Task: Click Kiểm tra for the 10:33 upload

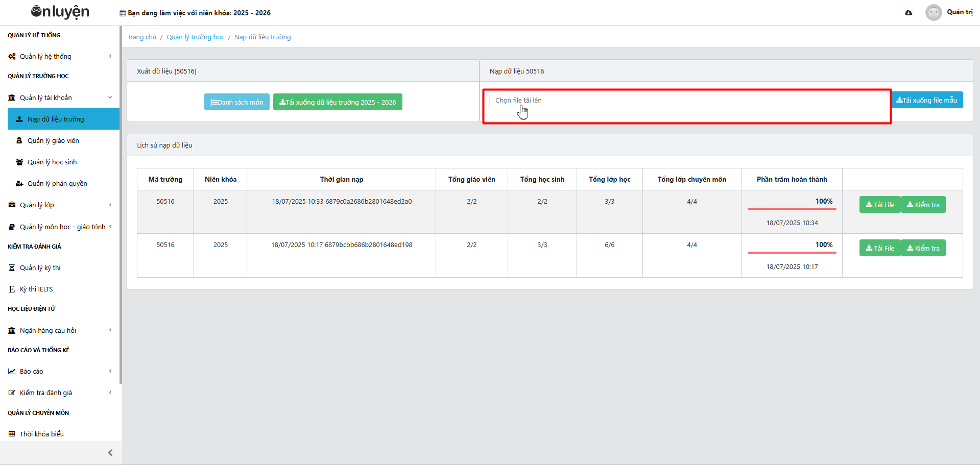Action: pyautogui.click(x=923, y=205)
